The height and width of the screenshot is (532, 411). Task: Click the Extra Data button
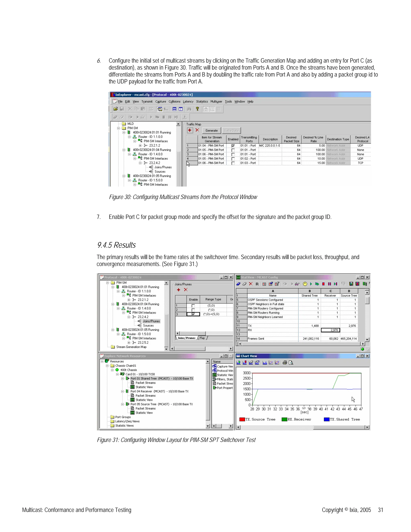point(231,130)
